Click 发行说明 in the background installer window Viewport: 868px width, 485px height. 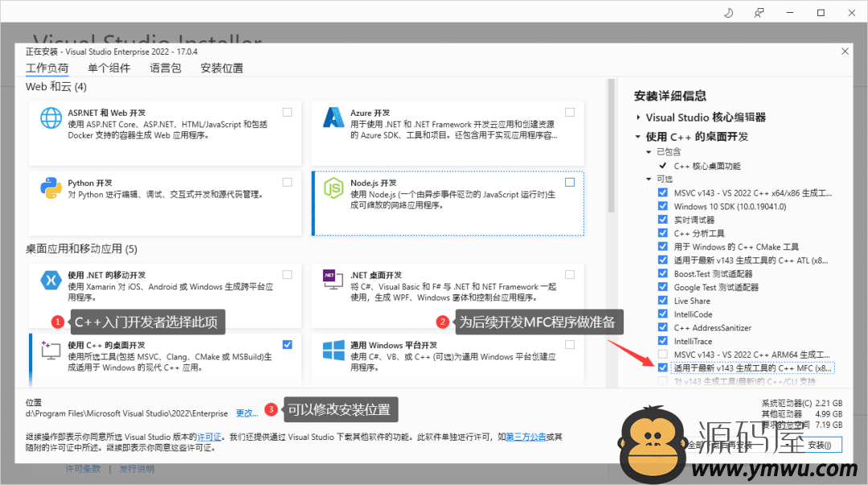(x=137, y=469)
